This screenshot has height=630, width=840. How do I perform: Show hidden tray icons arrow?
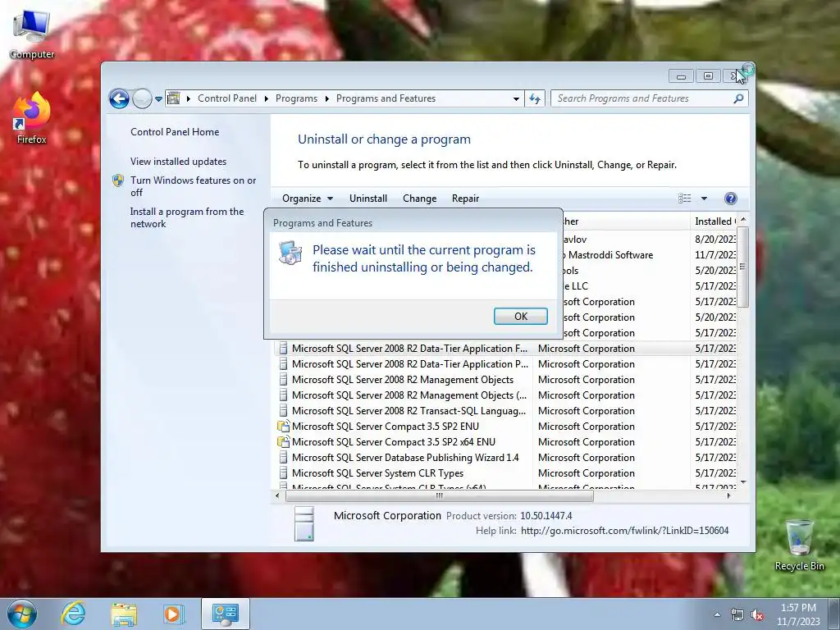[717, 614]
